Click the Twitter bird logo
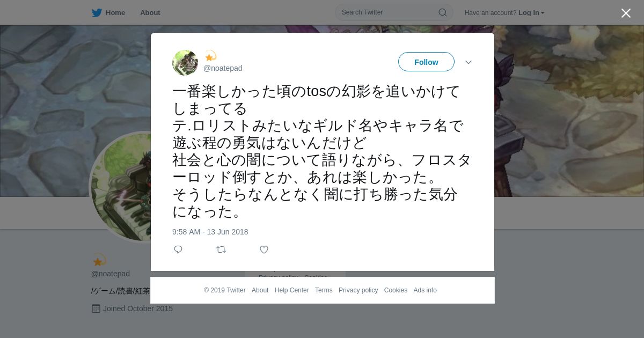 pyautogui.click(x=97, y=13)
